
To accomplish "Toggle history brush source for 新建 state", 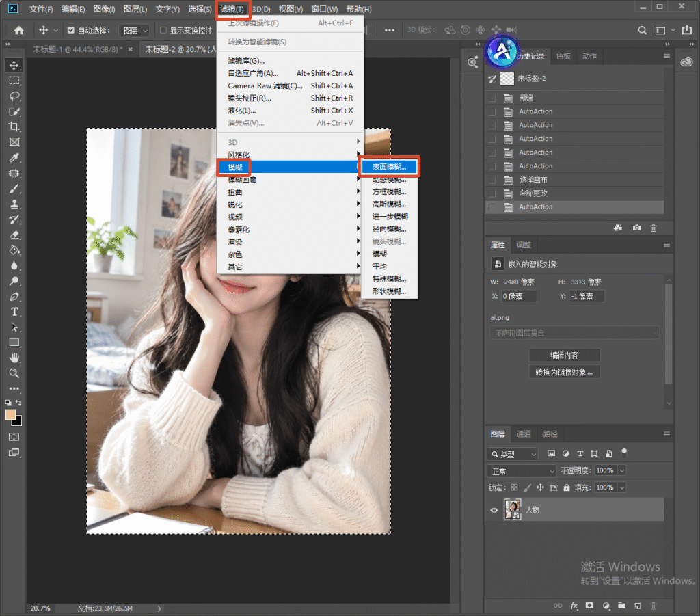I will point(492,98).
